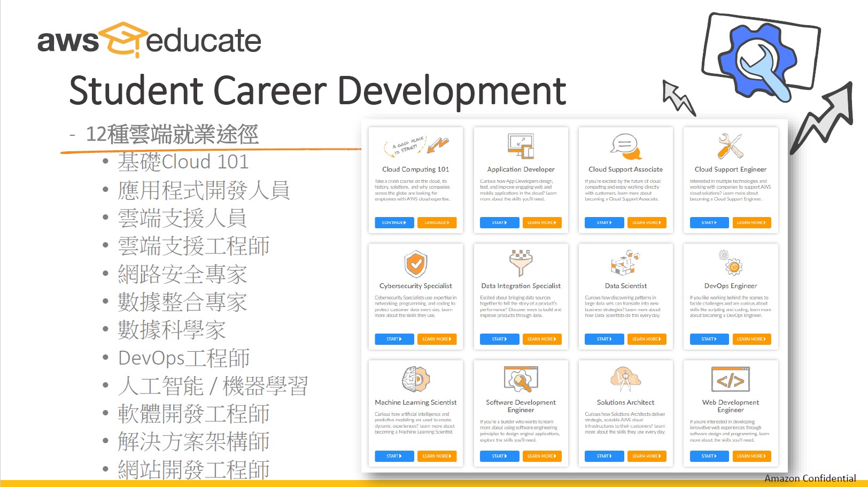Image resolution: width=868 pixels, height=487 pixels.
Task: Click LEARN MORE on Data Integration Specialist card
Action: 541,339
